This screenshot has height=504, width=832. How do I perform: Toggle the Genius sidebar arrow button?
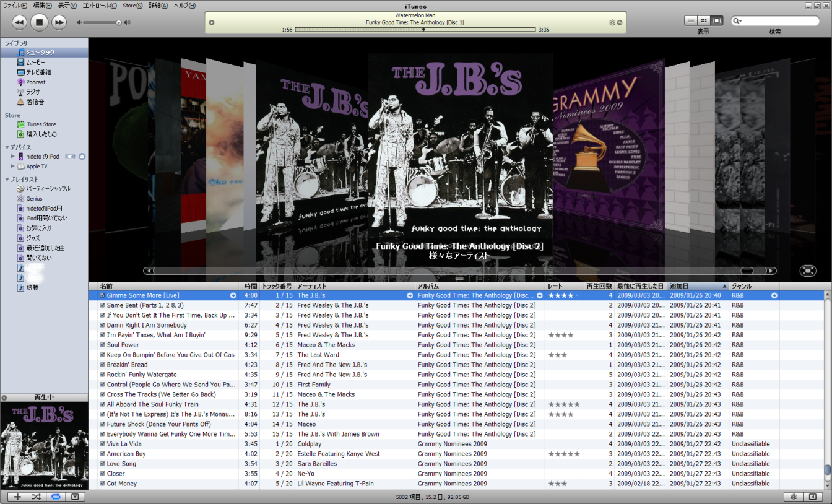(x=813, y=497)
